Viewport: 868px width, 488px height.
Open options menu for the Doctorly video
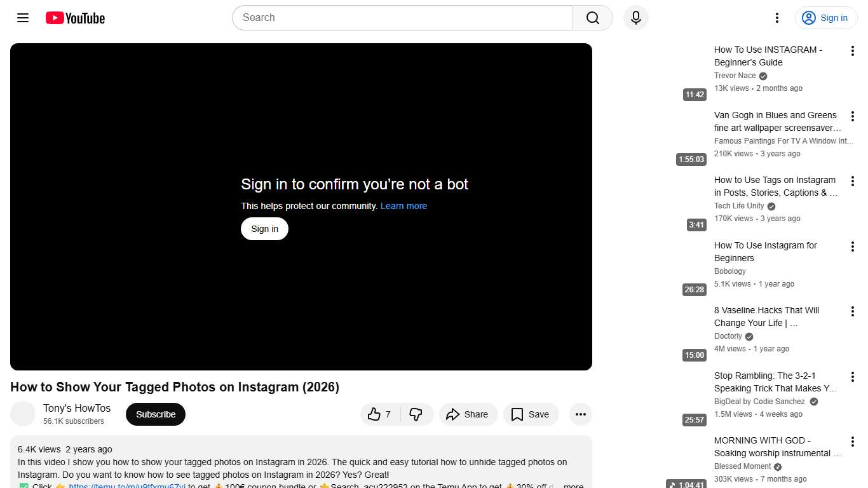pos(852,311)
